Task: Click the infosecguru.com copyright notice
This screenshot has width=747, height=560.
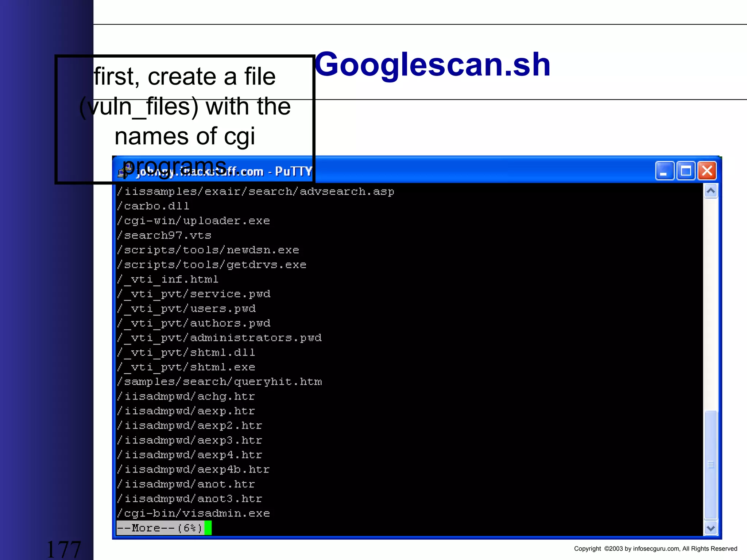Action: pos(655,549)
